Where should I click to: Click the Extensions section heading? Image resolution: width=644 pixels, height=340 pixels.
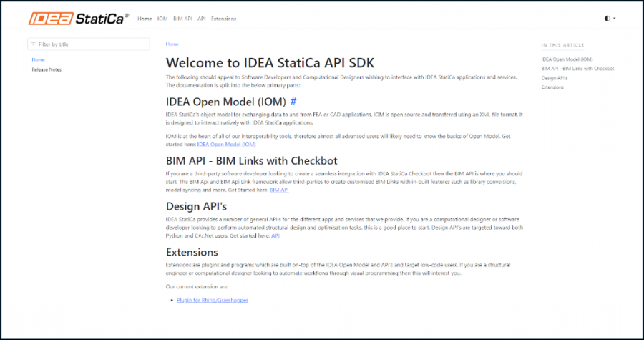pos(192,251)
